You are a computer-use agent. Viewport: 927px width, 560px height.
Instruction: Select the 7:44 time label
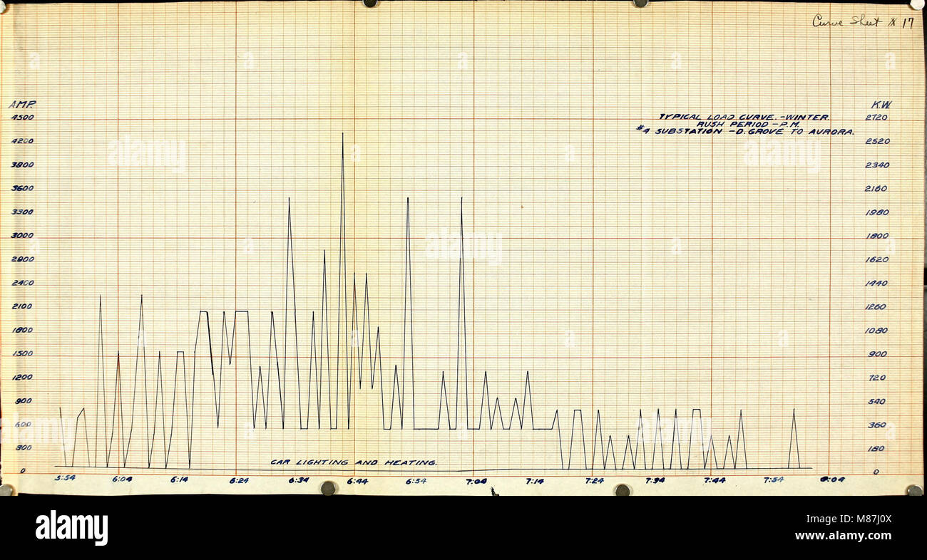click(x=715, y=480)
